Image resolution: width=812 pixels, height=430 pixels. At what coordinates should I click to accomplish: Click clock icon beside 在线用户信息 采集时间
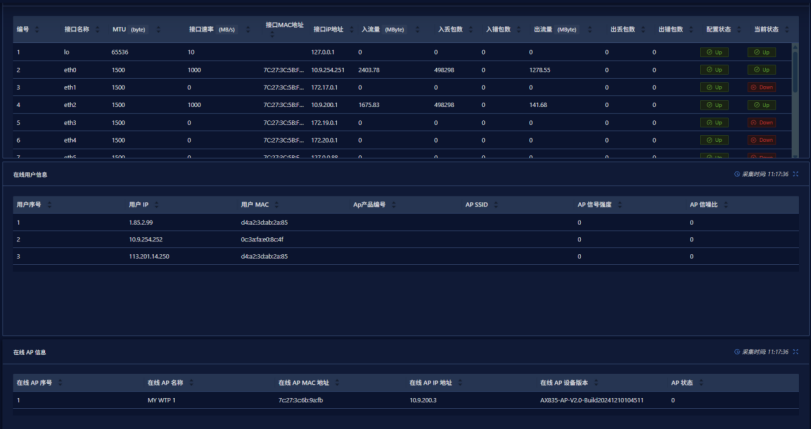click(737, 174)
